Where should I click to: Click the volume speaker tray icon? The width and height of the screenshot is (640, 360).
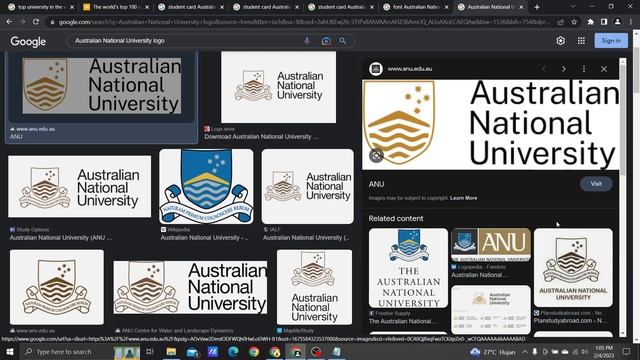[x=584, y=351]
